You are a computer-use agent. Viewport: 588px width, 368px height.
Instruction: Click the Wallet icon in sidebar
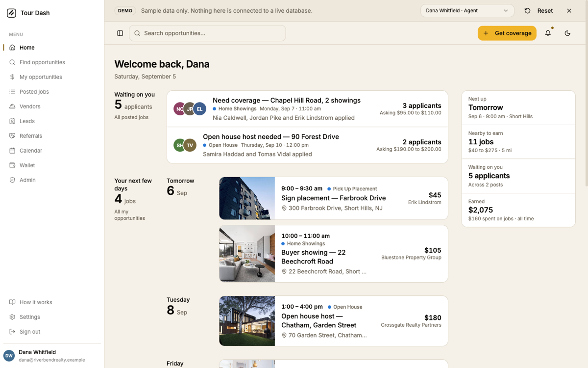click(x=12, y=165)
